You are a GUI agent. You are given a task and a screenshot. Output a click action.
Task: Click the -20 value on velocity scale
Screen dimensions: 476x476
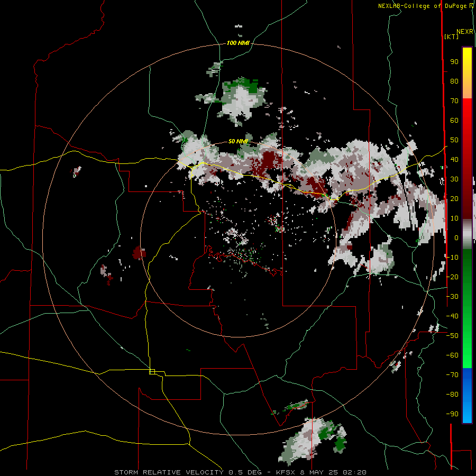point(452,277)
